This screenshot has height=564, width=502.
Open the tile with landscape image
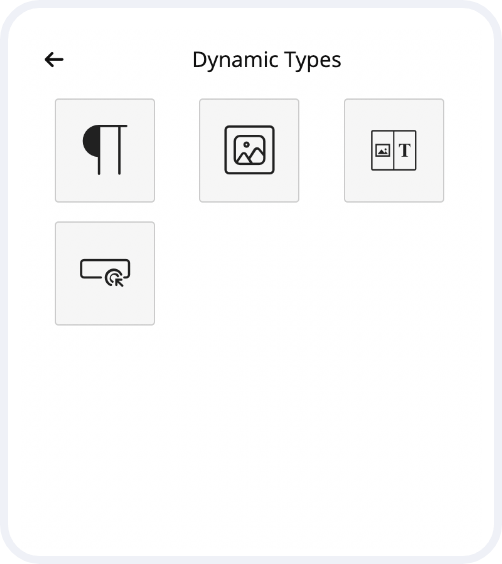click(x=249, y=150)
